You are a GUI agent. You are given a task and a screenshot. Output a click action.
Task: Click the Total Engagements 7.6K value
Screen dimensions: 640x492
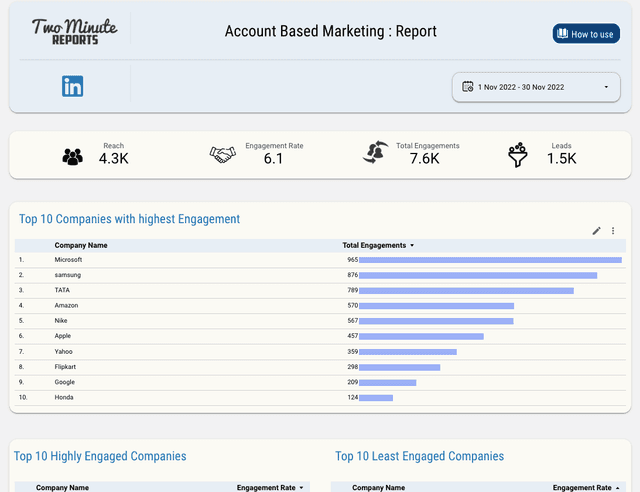click(424, 158)
